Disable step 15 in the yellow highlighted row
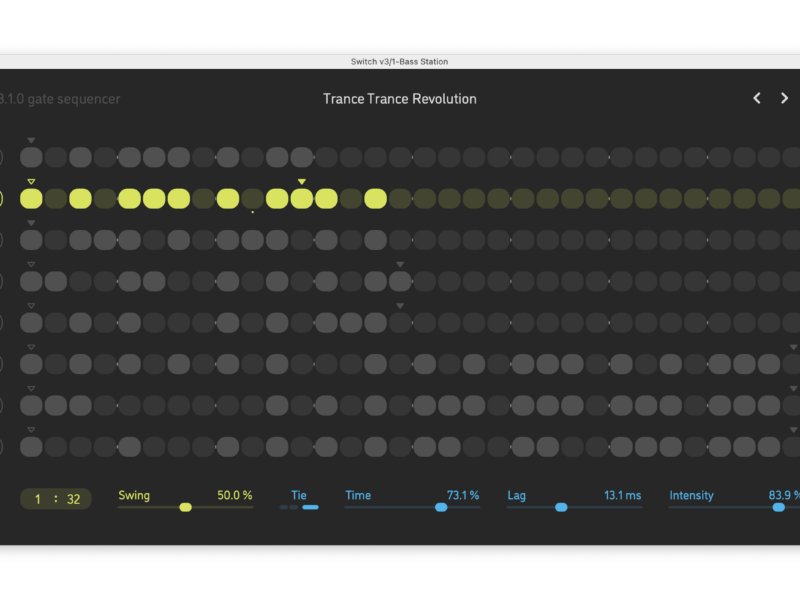Viewport: 800px width, 600px height. pos(376,198)
